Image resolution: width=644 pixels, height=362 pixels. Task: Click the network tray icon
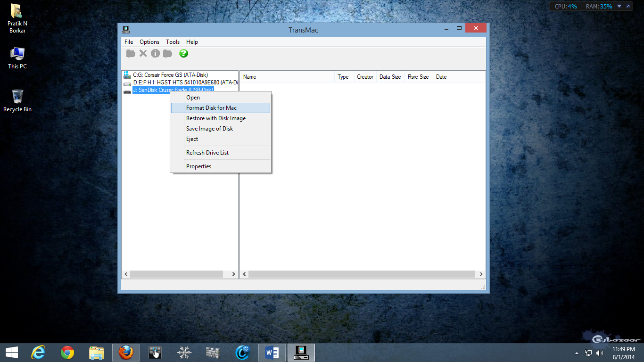[x=588, y=353]
